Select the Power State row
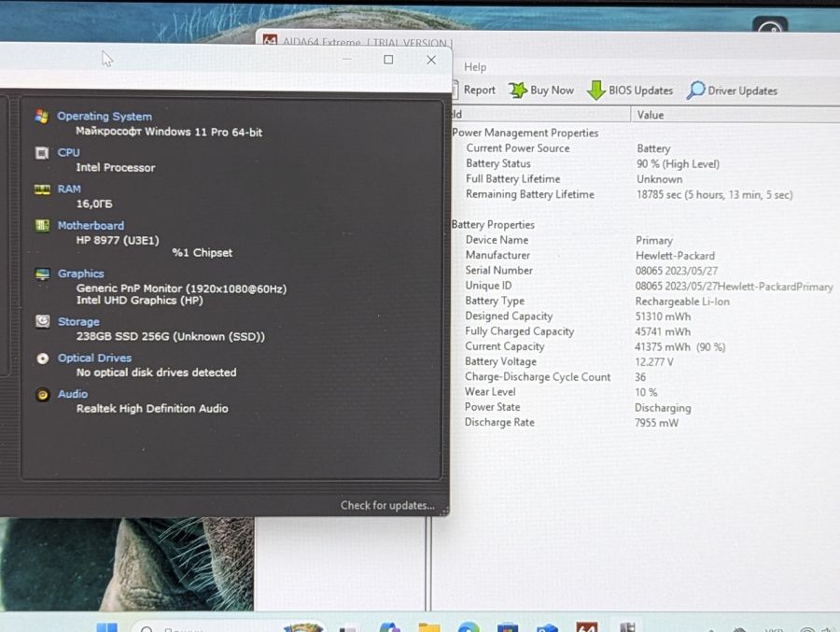This screenshot has height=632, width=840. click(x=646, y=407)
